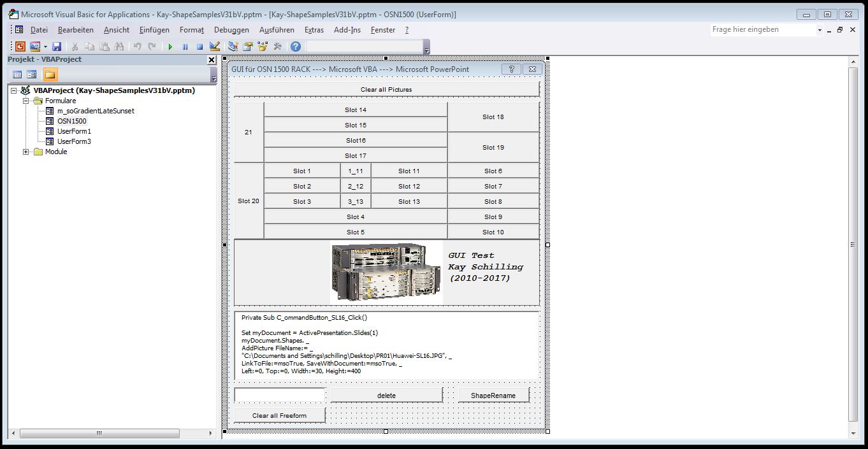Image resolution: width=868 pixels, height=449 pixels.
Task: Select OSN1500 form in project tree
Action: point(71,121)
